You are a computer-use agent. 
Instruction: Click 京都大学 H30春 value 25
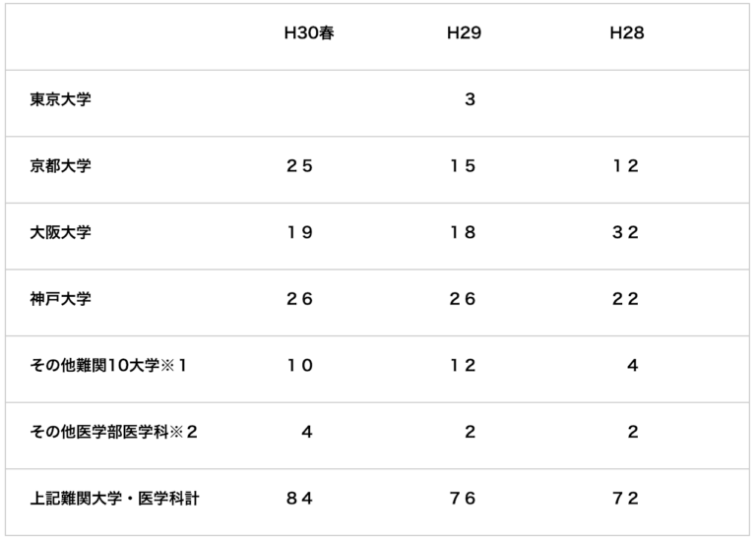299,165
